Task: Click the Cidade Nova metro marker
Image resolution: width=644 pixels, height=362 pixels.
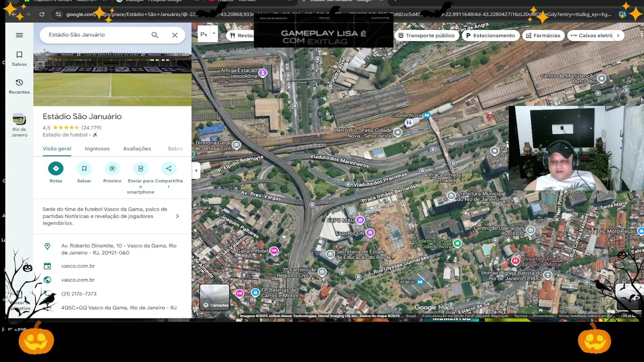Action: [x=427, y=116]
